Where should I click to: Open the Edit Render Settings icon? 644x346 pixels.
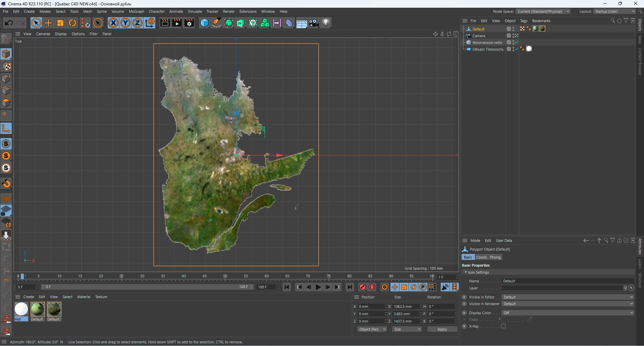coord(190,23)
